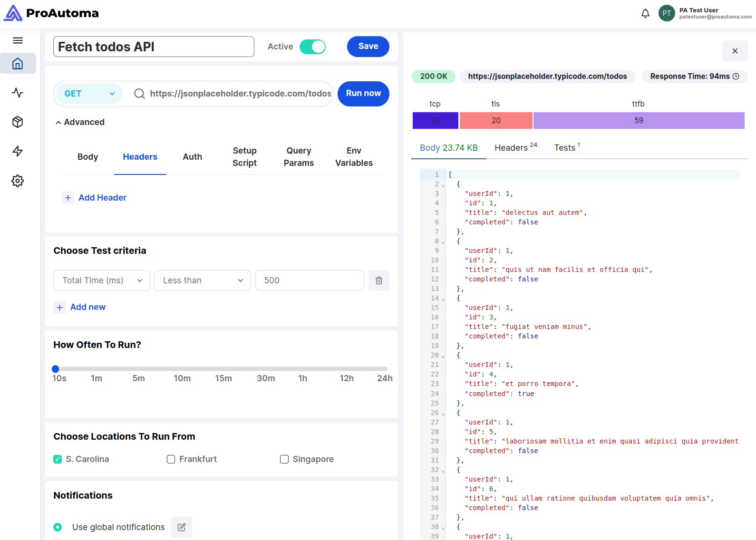Open the activity pulse sidebar icon

[18, 93]
